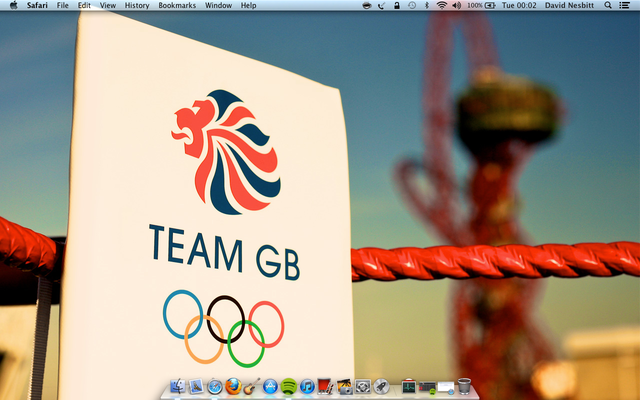Restore the minimized white Safari window in Dock
Image resolution: width=640 pixels, height=400 pixels.
[x=446, y=387]
